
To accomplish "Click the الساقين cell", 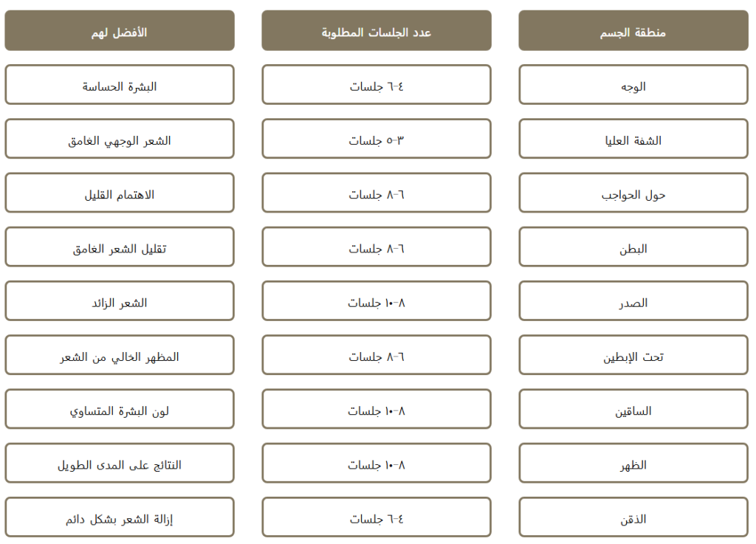I will 633,409.
